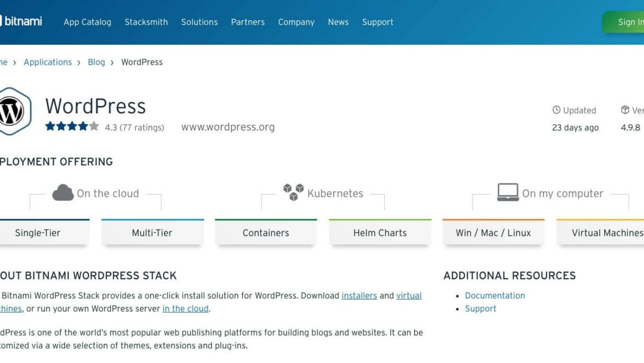This screenshot has width=644, height=363.
Task: Click the Sign In button
Action: pos(623,22)
